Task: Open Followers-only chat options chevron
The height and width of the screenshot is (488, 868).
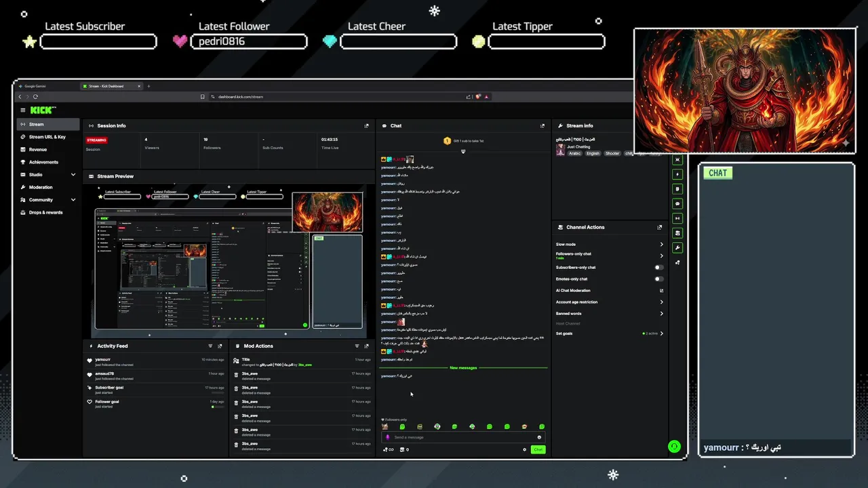Action: pyautogui.click(x=661, y=256)
